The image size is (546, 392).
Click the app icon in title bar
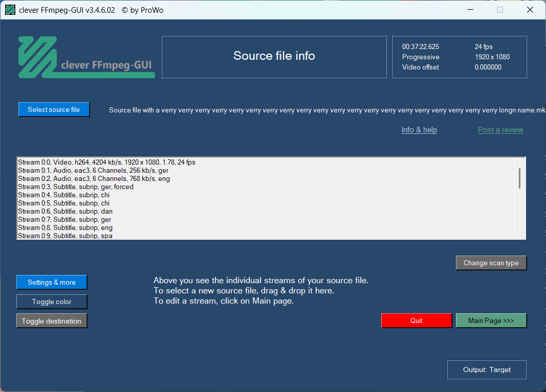click(x=10, y=10)
